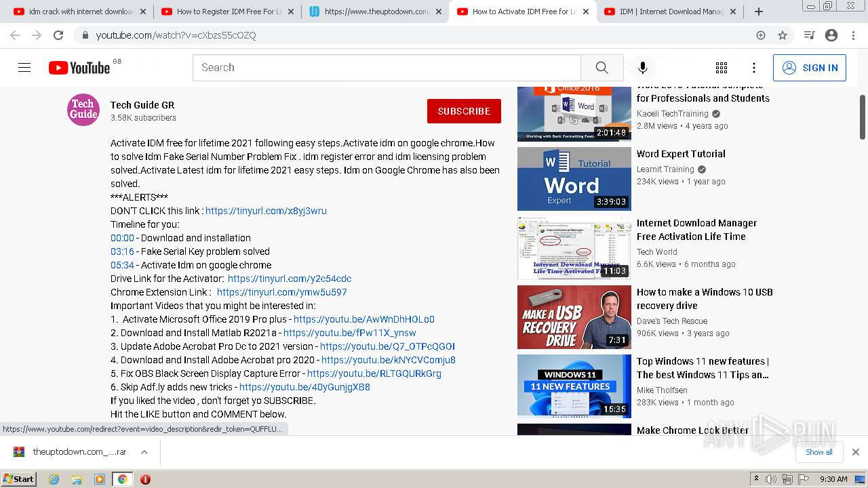868x488 pixels.
Task: Search with your voice microphone icon
Action: click(x=643, y=68)
